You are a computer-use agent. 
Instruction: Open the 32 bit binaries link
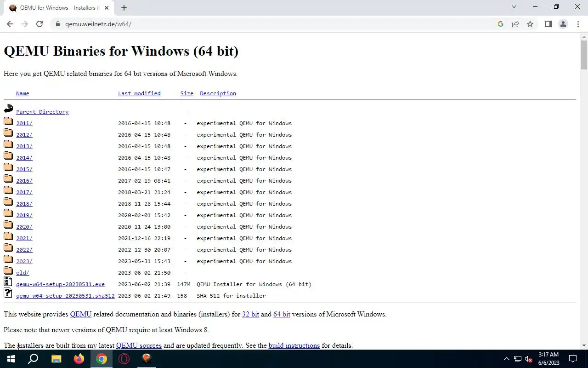pos(250,314)
